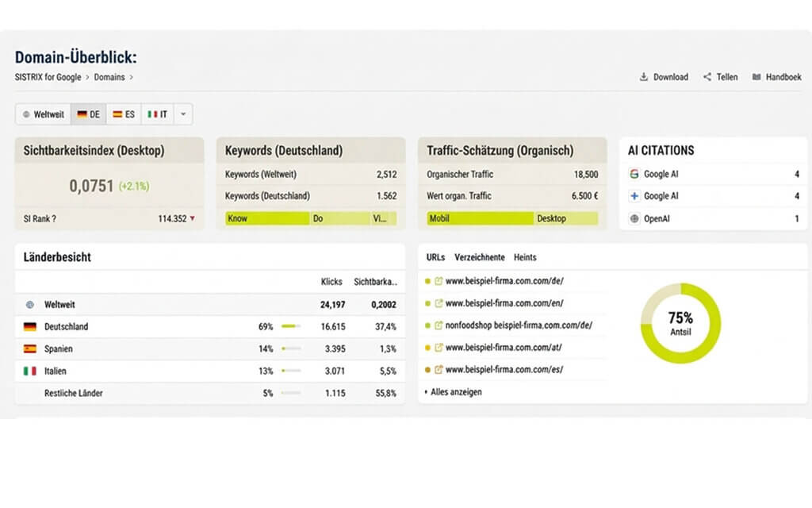Click Weltweit Klicks value 24,197
Image resolution: width=812 pixels, height=508 pixels.
tap(332, 305)
